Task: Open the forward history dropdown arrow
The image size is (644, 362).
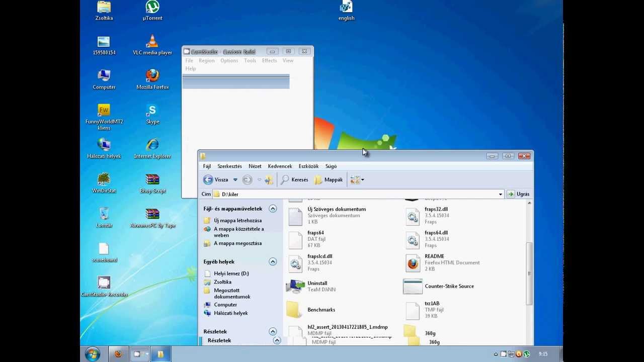Action: (x=260, y=179)
